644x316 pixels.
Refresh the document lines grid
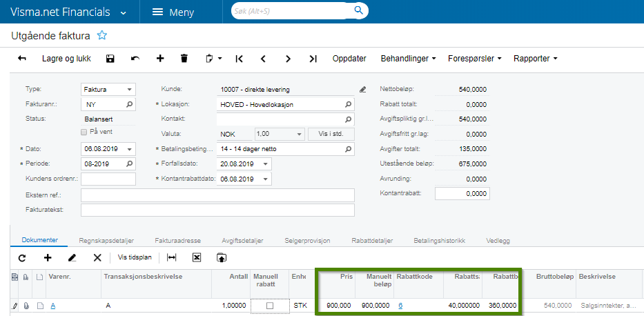pos(22,258)
